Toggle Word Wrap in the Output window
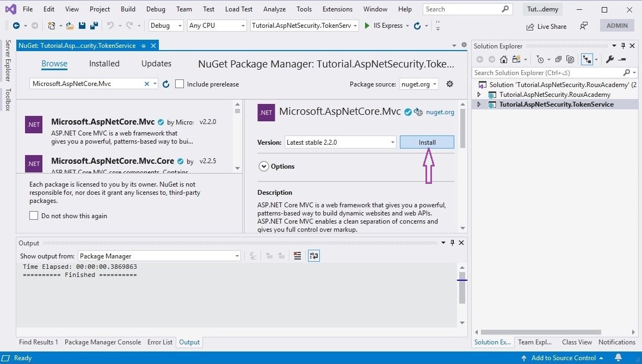The width and height of the screenshot is (642, 364). point(313,256)
